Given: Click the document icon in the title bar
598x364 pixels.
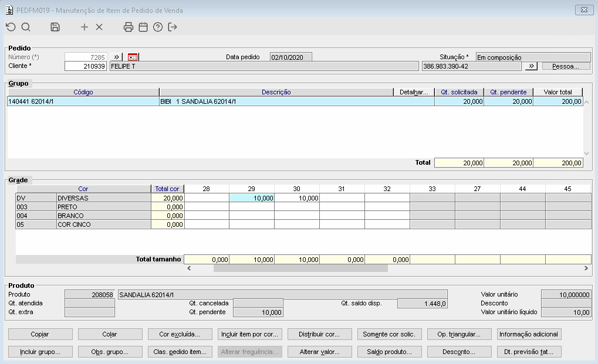Looking at the screenshot, I should [x=9, y=11].
